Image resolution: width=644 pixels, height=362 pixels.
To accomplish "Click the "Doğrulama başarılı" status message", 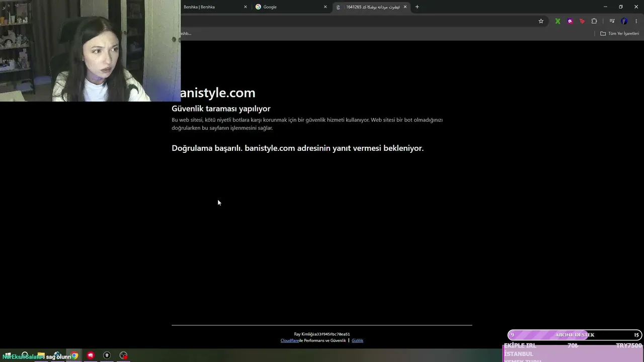I will (298, 148).
